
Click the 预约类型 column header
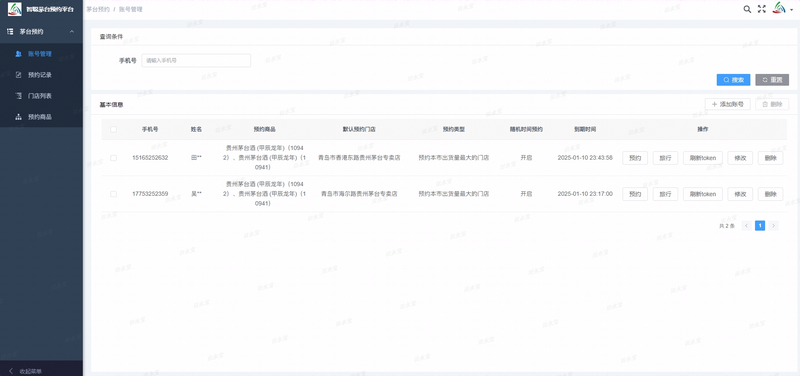(454, 130)
